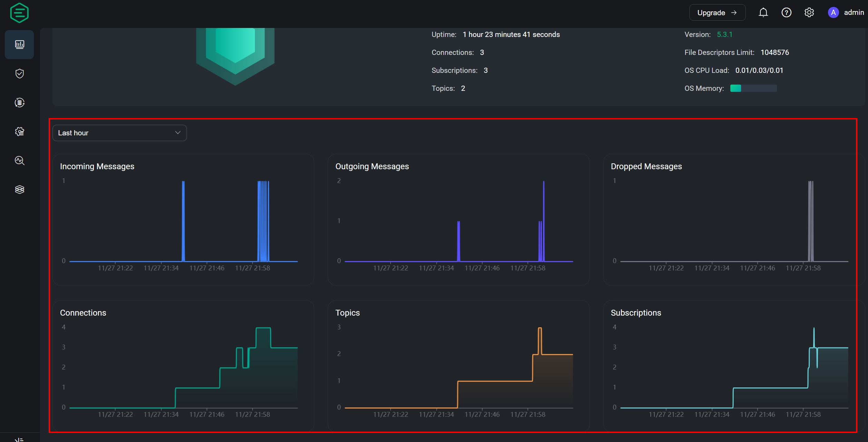
Task: Open the help question mark icon
Action: (786, 13)
